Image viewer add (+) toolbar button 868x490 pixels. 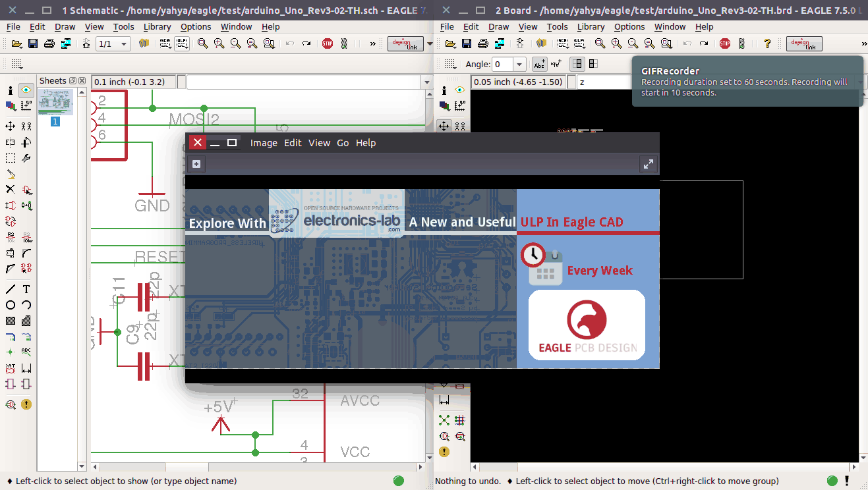click(196, 164)
